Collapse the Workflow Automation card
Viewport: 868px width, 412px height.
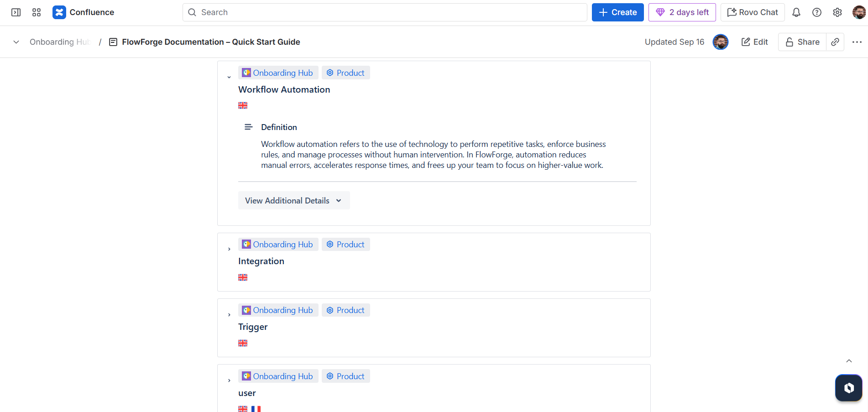tap(229, 77)
